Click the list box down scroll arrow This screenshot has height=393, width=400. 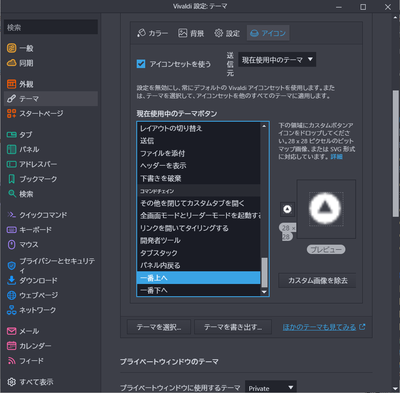pos(264,292)
